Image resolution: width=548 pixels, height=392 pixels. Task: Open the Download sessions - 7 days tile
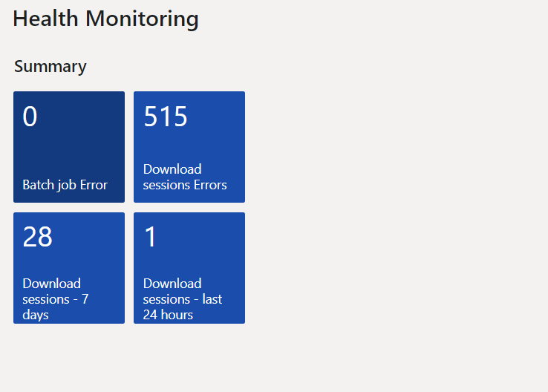pos(69,268)
